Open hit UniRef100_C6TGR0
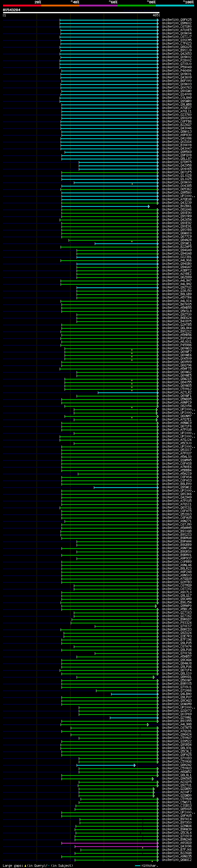The height and width of the screenshot is (868, 197). tap(177, 26)
